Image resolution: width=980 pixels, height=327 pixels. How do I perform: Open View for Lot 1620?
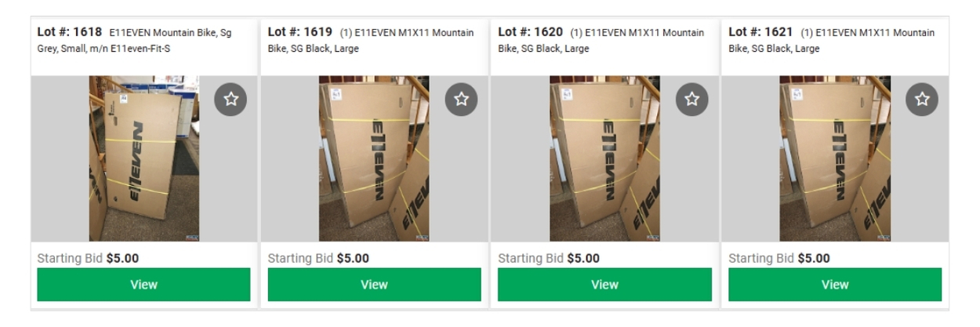coord(604,285)
